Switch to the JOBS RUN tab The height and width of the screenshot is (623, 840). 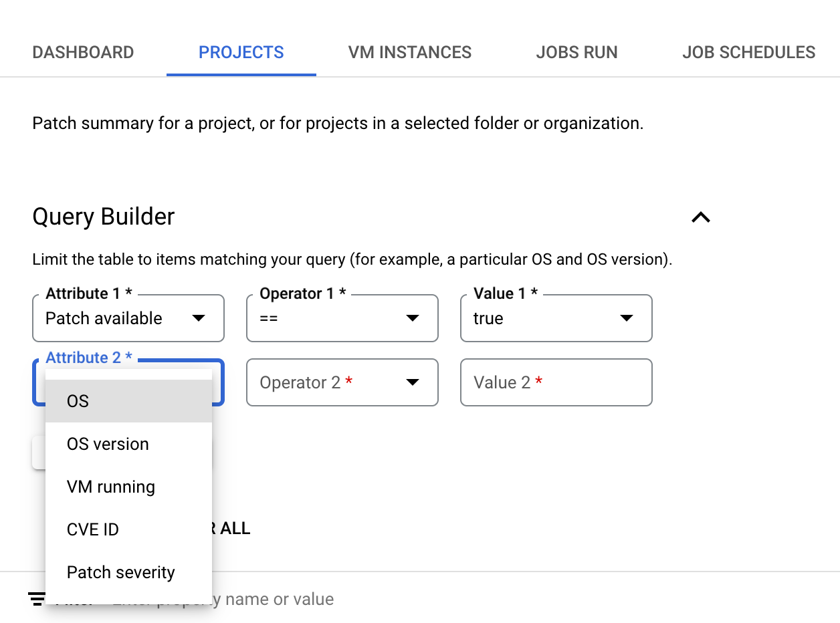[576, 52]
